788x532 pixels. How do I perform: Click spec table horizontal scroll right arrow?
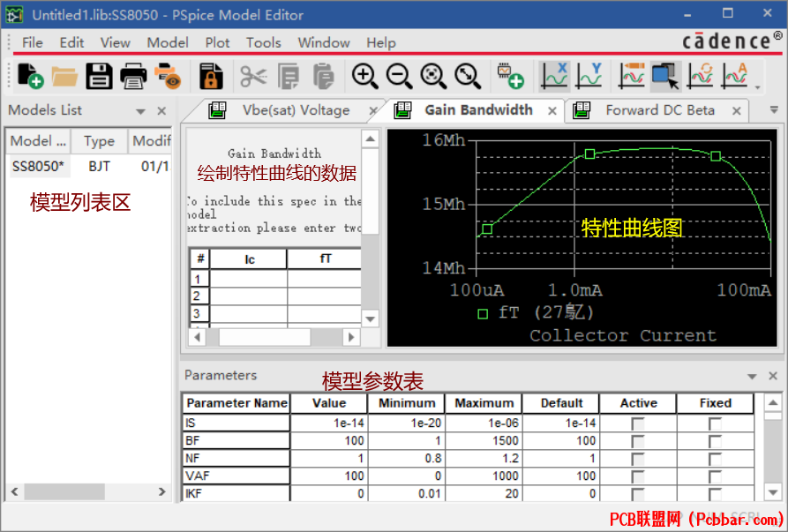point(351,337)
